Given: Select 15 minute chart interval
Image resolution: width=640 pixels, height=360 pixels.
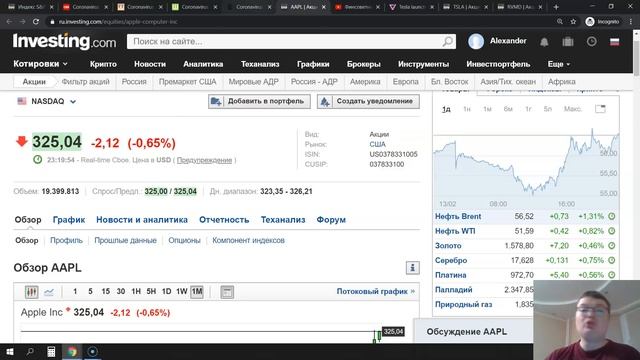Looking at the screenshot, I should (x=106, y=291).
